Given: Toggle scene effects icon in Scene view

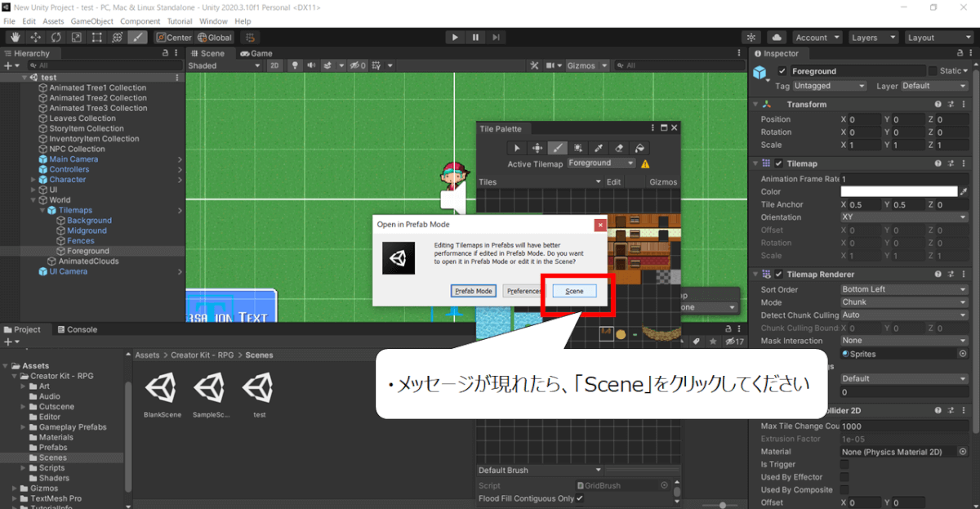Looking at the screenshot, I should click(327, 65).
